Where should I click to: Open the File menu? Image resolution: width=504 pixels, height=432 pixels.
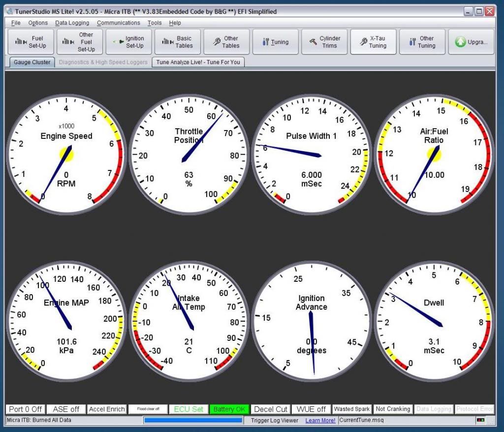(x=16, y=23)
